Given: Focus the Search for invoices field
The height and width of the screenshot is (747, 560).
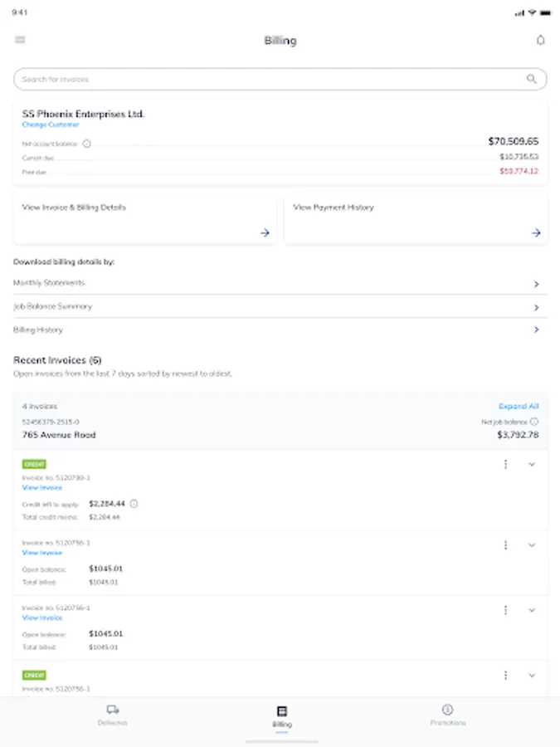Looking at the screenshot, I should pyautogui.click(x=265, y=79).
